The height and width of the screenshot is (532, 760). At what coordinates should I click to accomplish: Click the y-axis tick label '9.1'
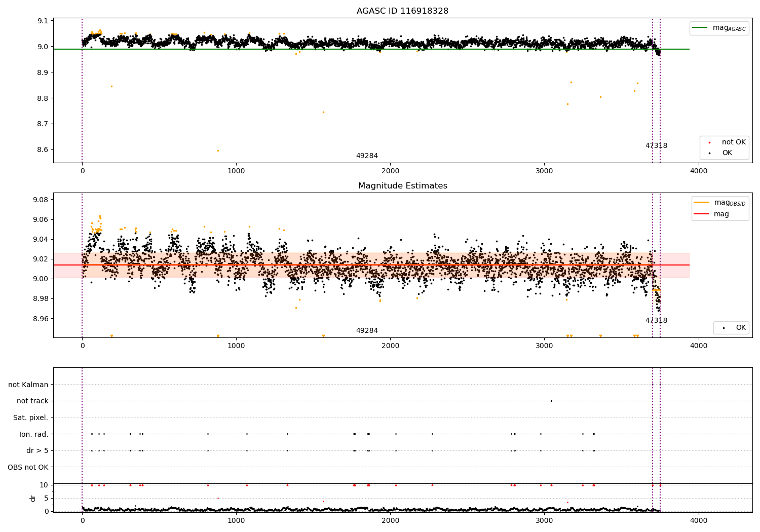coord(43,21)
